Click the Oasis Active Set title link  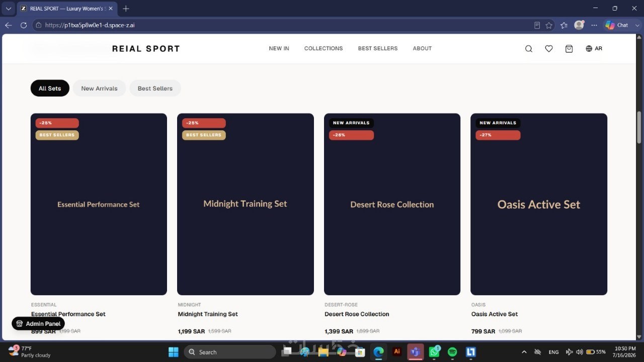(495, 314)
